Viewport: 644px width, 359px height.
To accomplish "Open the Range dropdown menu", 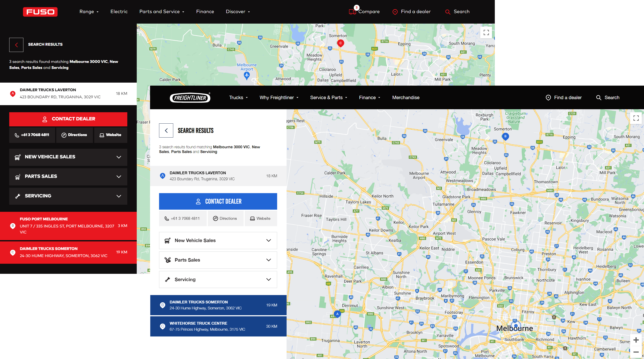I will pyautogui.click(x=89, y=12).
